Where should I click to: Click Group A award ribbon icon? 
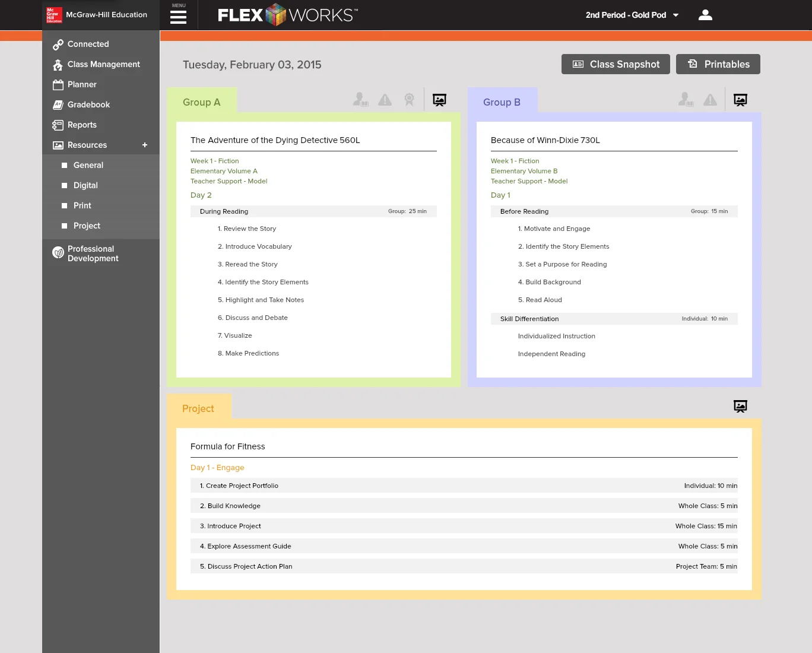410,100
